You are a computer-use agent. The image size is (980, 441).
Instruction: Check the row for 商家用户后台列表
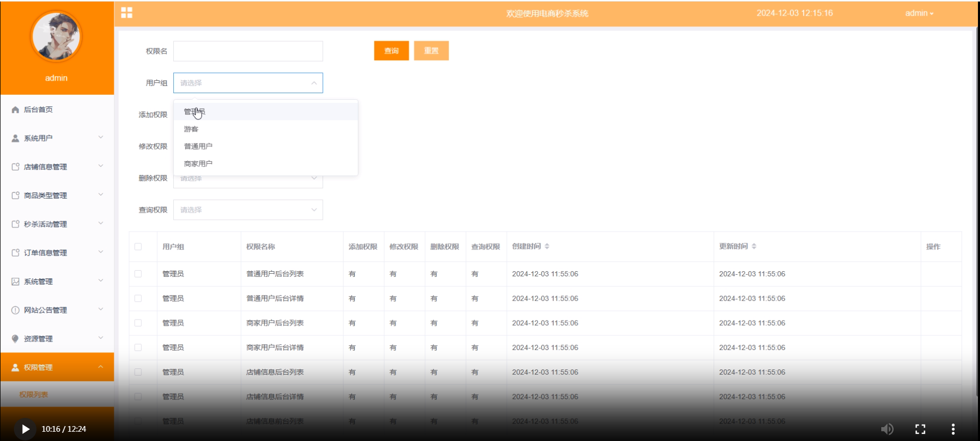pyautogui.click(x=138, y=323)
